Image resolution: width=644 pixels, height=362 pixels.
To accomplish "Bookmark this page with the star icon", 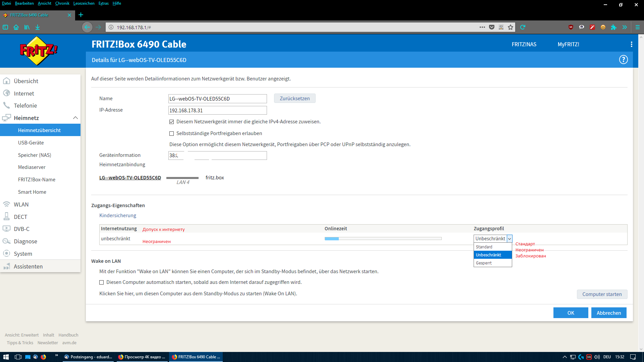I will 511,27.
